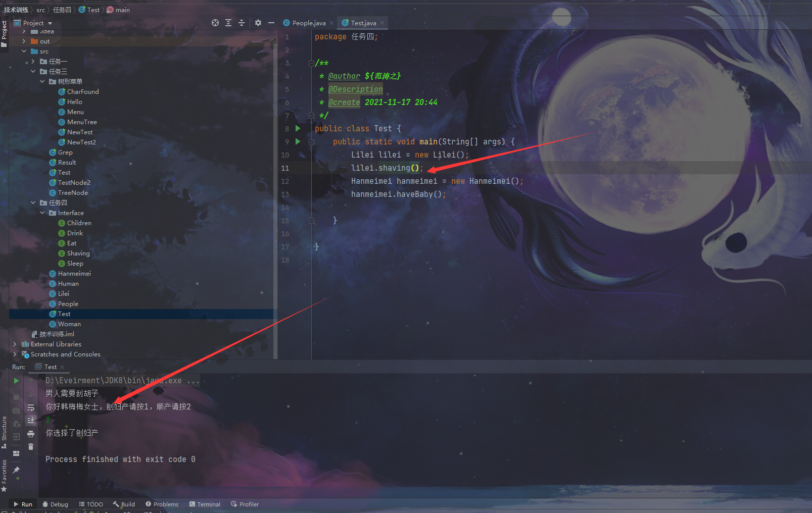Pin the Run tab

click(16, 470)
